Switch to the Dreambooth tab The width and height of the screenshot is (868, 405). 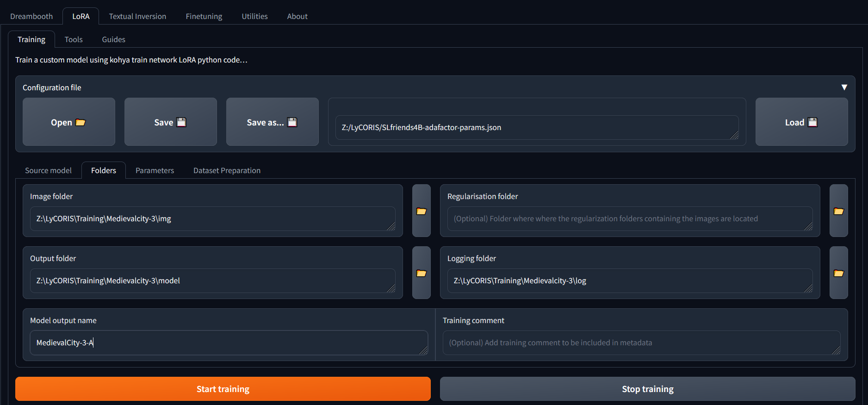click(31, 16)
